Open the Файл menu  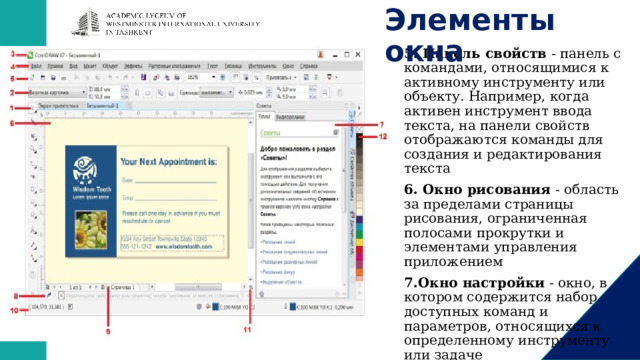tap(36, 66)
